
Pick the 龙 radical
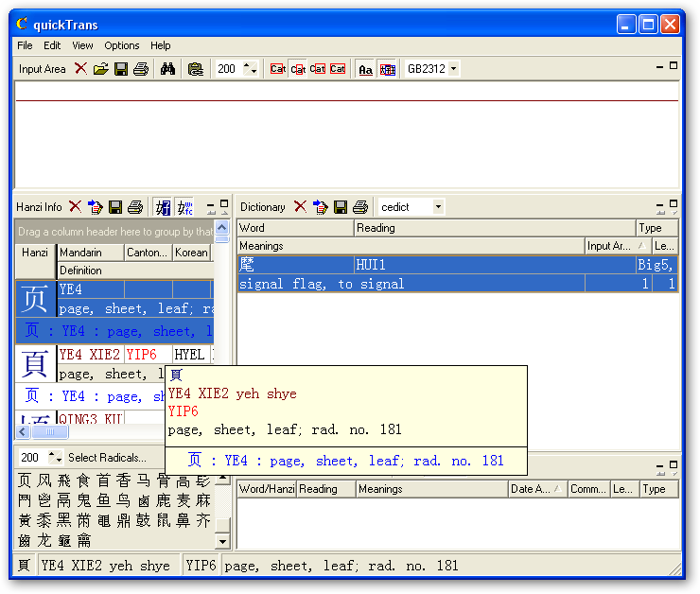tap(44, 540)
